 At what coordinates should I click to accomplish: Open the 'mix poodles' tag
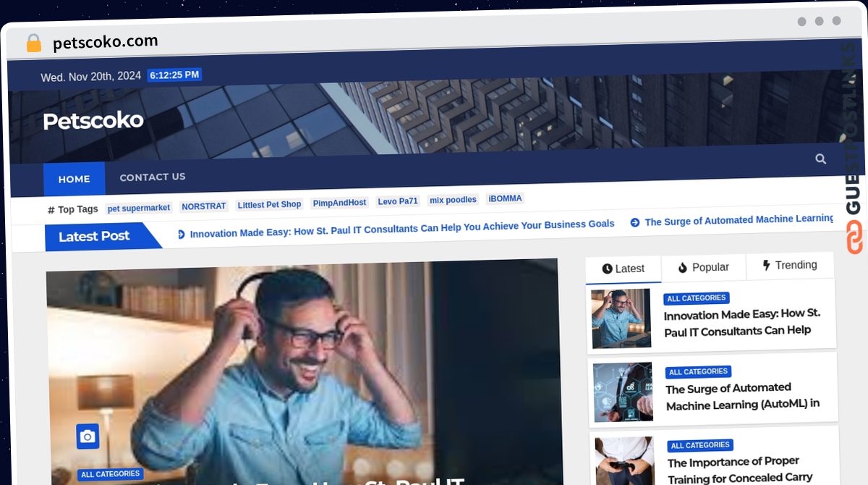(x=453, y=200)
